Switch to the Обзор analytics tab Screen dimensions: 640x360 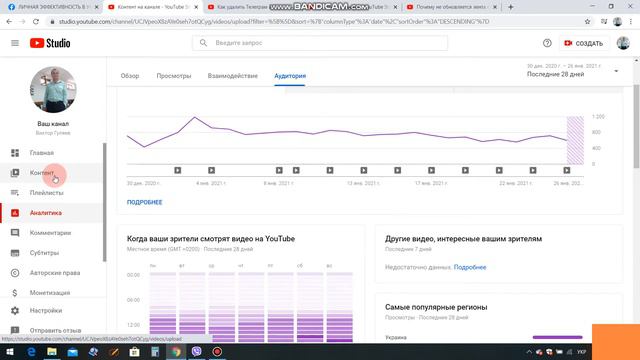click(x=130, y=76)
